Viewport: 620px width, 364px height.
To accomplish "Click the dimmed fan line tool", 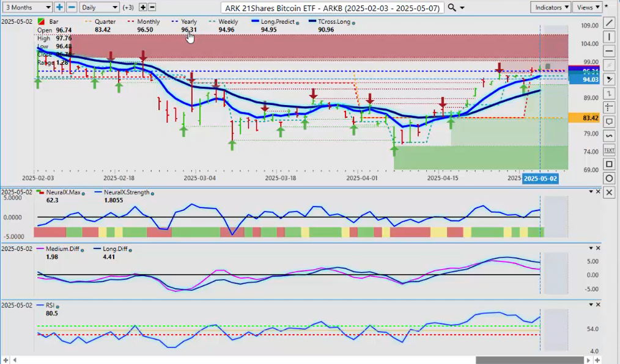I will (609, 65).
